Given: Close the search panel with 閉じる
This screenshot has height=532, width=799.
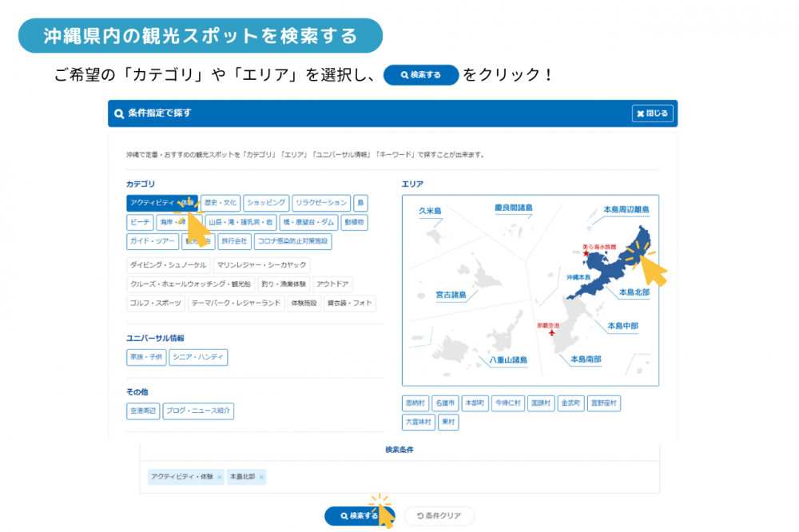Looking at the screenshot, I should pyautogui.click(x=652, y=113).
